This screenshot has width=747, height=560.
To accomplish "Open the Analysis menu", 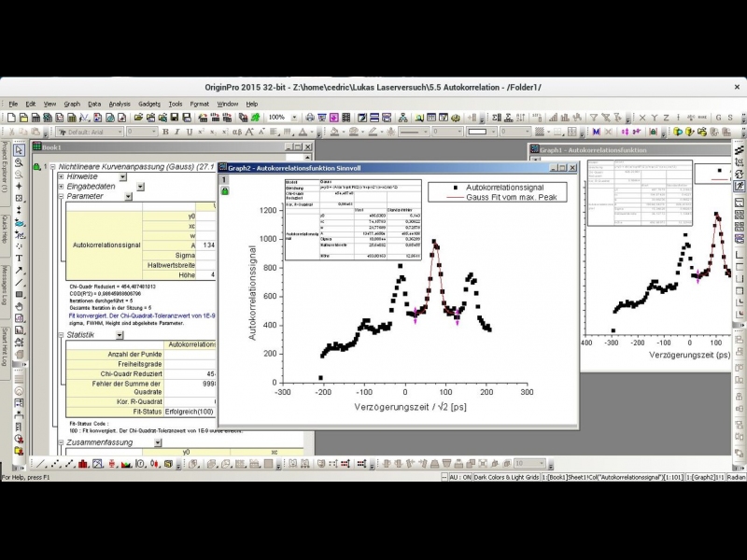I will (x=120, y=104).
